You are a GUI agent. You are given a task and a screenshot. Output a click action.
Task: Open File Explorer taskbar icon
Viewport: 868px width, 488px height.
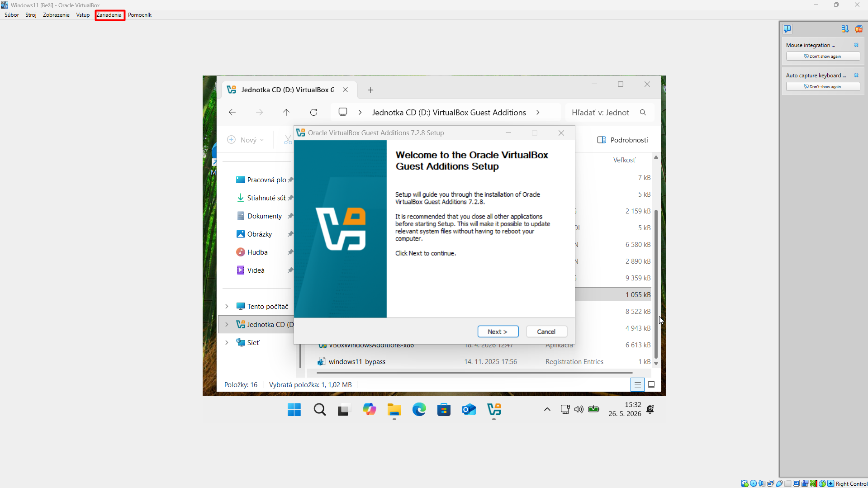pos(394,410)
